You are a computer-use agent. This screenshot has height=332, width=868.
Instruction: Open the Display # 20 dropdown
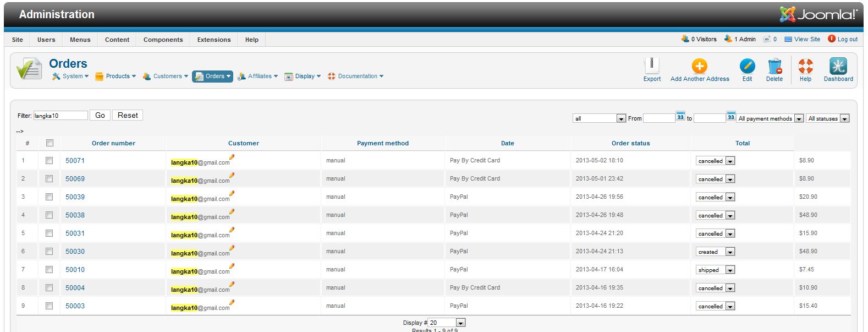click(x=447, y=323)
